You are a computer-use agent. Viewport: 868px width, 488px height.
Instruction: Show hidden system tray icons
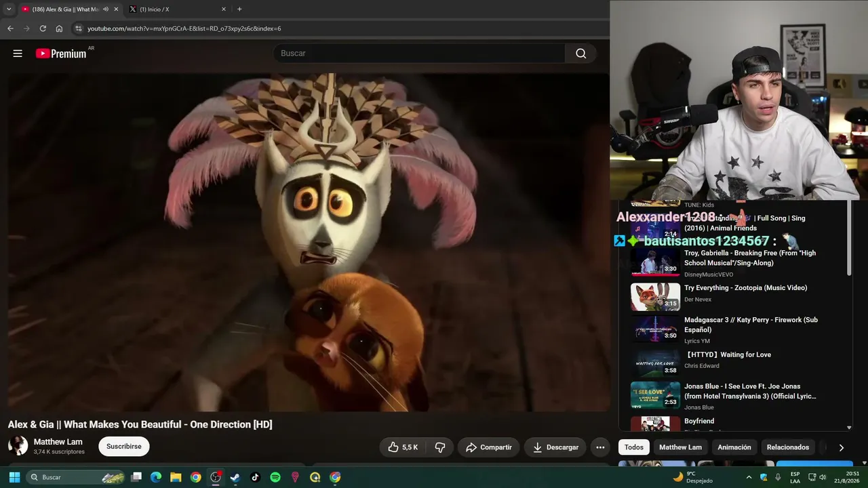click(x=749, y=477)
